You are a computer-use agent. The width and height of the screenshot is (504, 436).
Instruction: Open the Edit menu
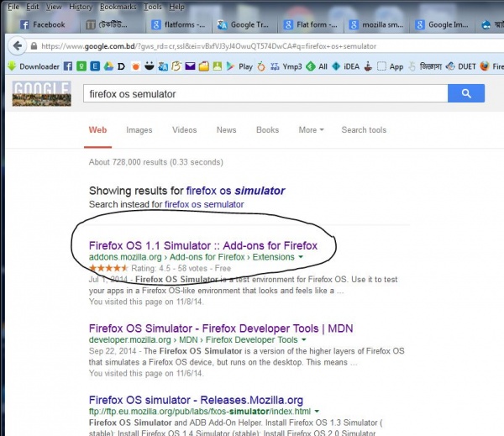tap(33, 7)
